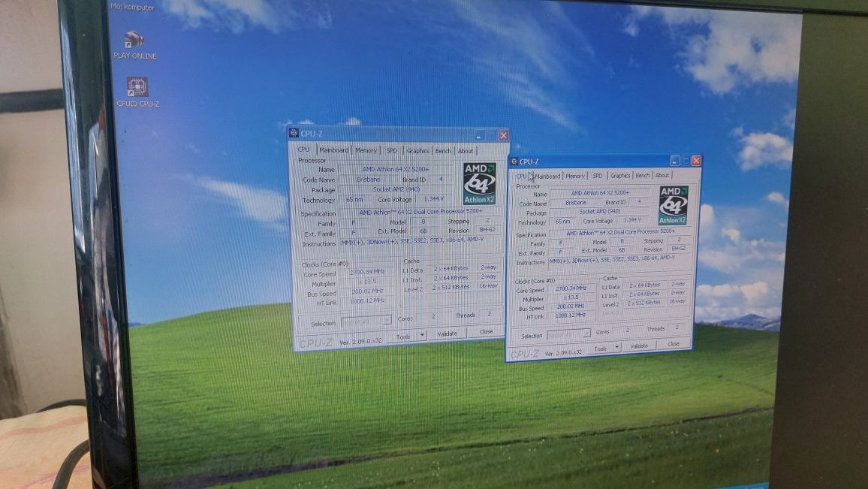Viewport: 868px width, 489px height.
Task: Click Core Speed '2700.34 MHz' in active window
Action: [570, 288]
